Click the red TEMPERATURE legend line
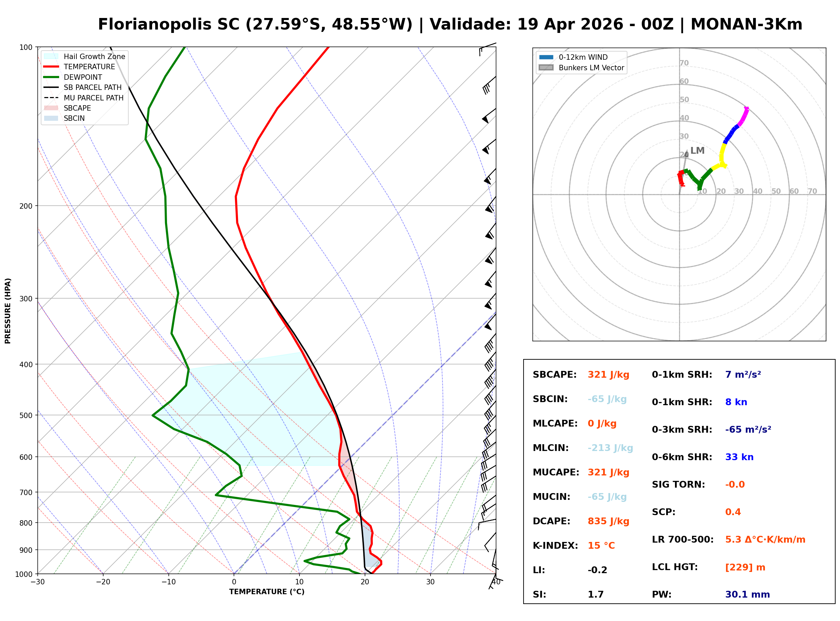The width and height of the screenshot is (840, 621). pos(51,67)
